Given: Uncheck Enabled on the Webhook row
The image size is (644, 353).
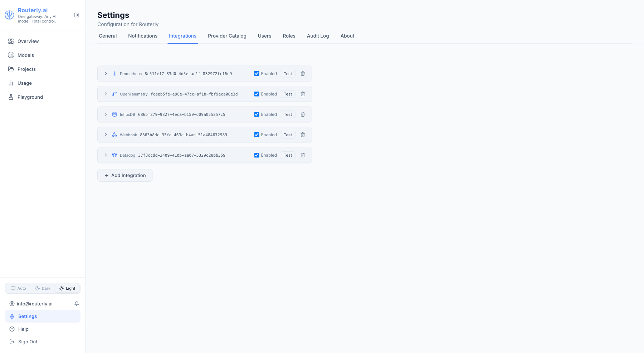Looking at the screenshot, I should [257, 135].
